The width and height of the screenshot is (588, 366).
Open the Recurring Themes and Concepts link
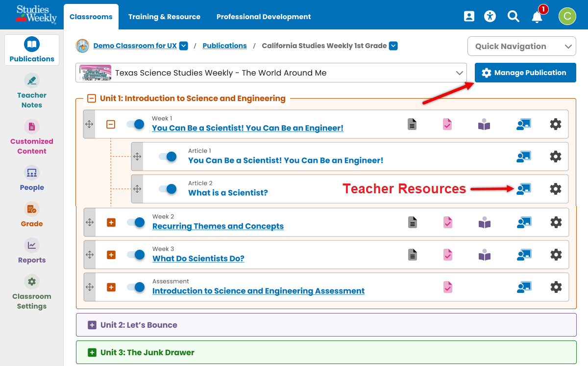click(218, 226)
